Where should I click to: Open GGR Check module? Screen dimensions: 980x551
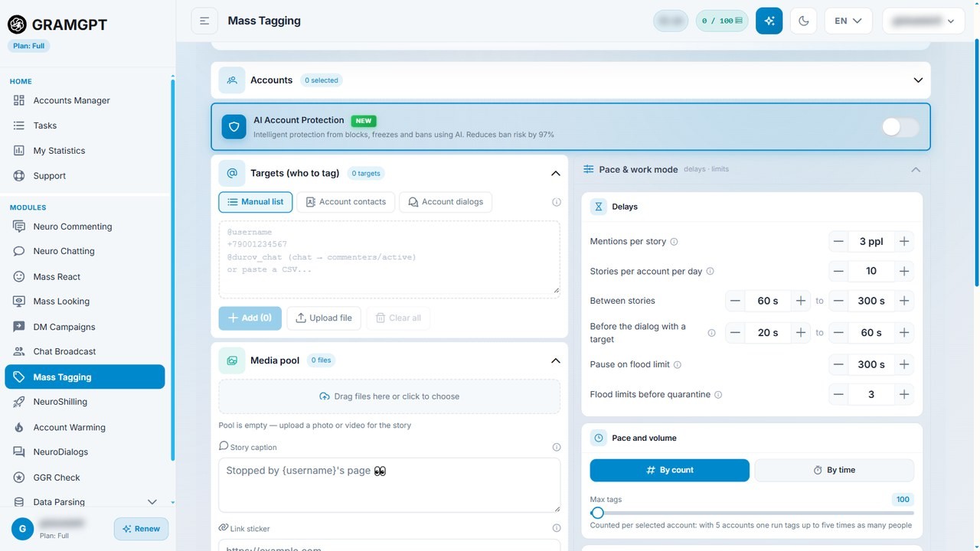[x=85, y=478]
